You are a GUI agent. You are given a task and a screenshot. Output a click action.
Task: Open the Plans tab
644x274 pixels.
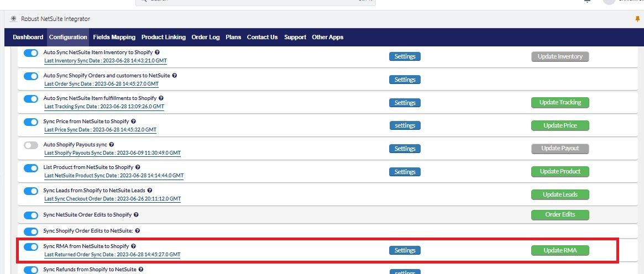(233, 37)
